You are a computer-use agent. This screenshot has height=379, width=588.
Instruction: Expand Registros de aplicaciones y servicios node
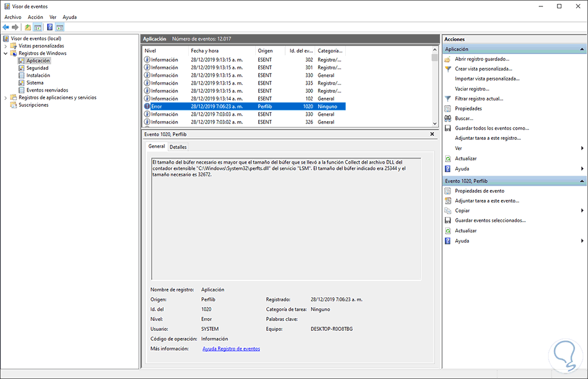(6, 98)
